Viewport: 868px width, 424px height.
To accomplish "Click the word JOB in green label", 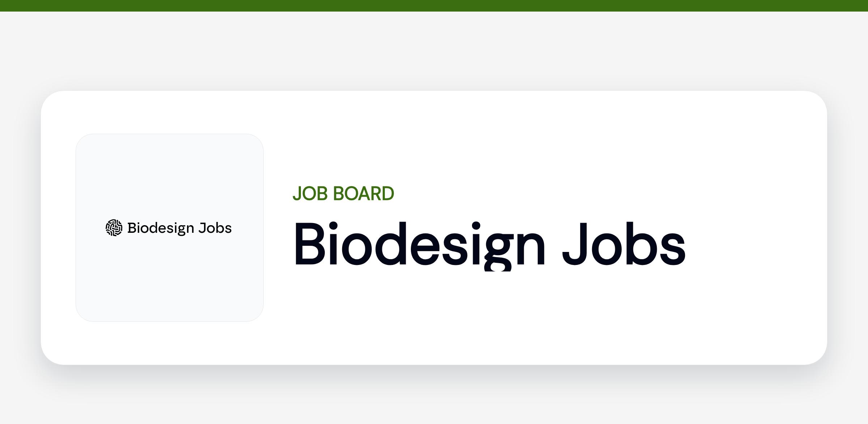I will (x=310, y=193).
